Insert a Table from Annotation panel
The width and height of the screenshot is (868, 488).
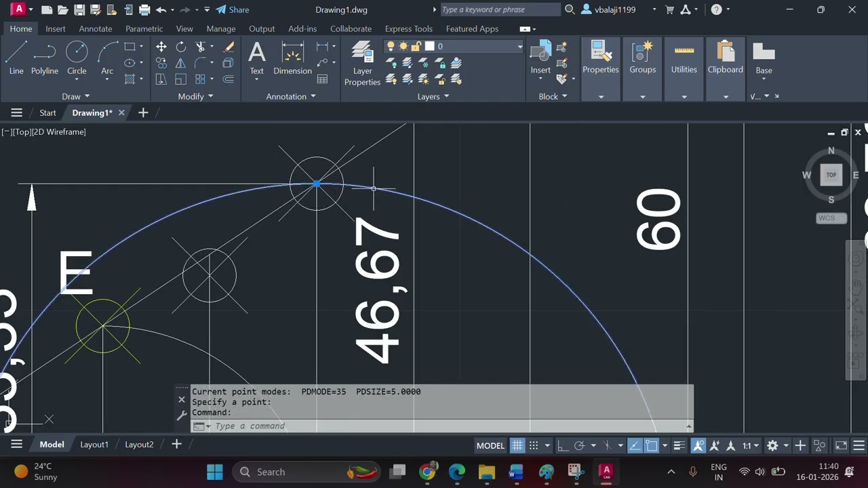point(323,79)
